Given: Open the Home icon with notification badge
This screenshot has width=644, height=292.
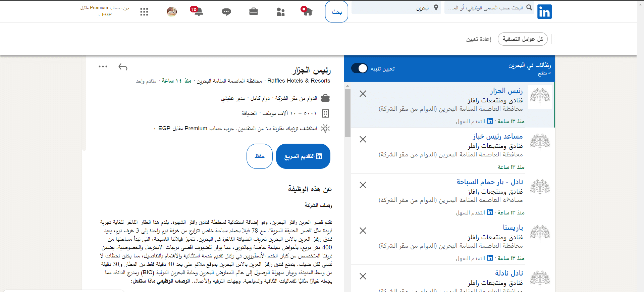Looking at the screenshot, I should pos(307,11).
